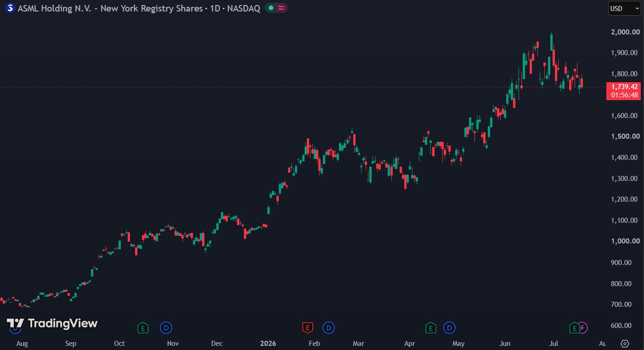644x350 pixels.
Task: Open chart settings via the gear icon
Action: click(625, 343)
